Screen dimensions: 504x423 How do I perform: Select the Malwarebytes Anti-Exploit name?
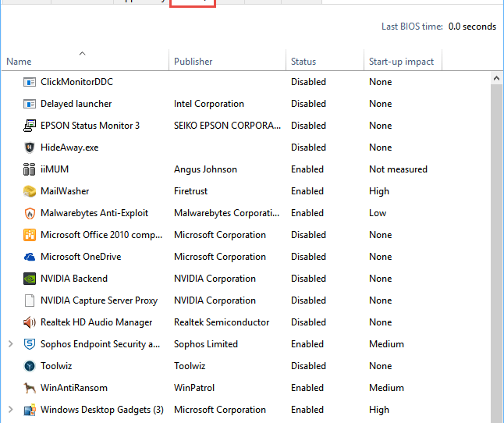[94, 213]
